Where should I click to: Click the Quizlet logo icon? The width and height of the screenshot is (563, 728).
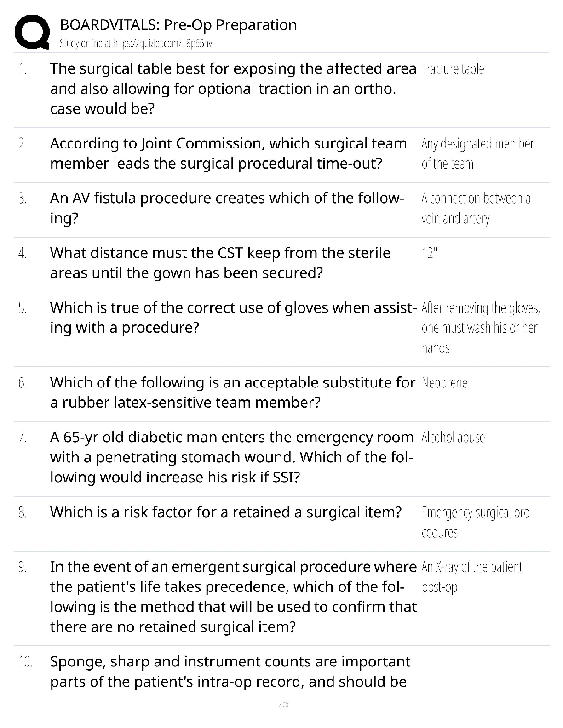pos(32,32)
